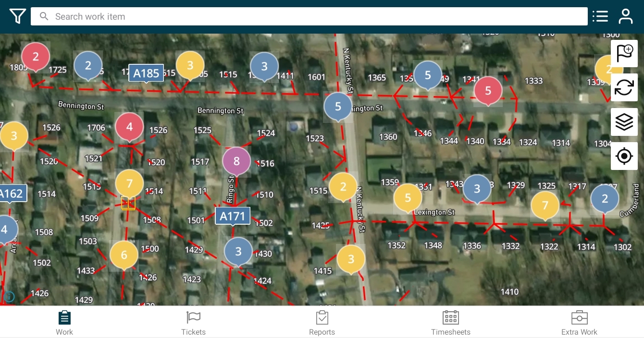Tap yellow 6 marker near 1500

[124, 255]
